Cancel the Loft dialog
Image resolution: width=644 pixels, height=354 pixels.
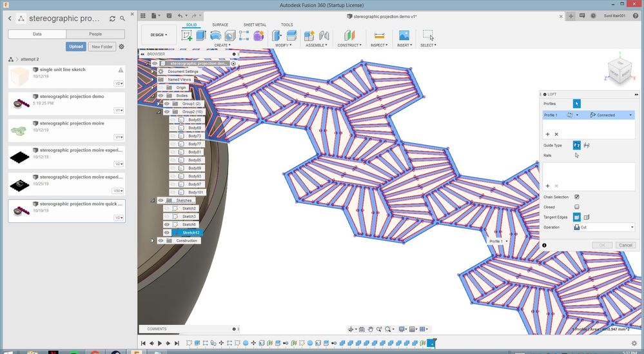coord(625,245)
